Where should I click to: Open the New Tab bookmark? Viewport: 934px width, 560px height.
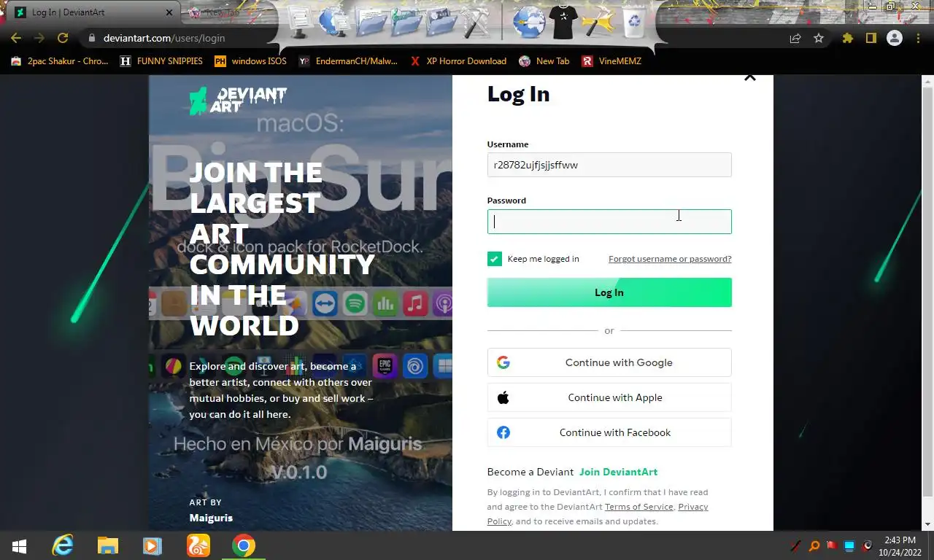click(544, 61)
